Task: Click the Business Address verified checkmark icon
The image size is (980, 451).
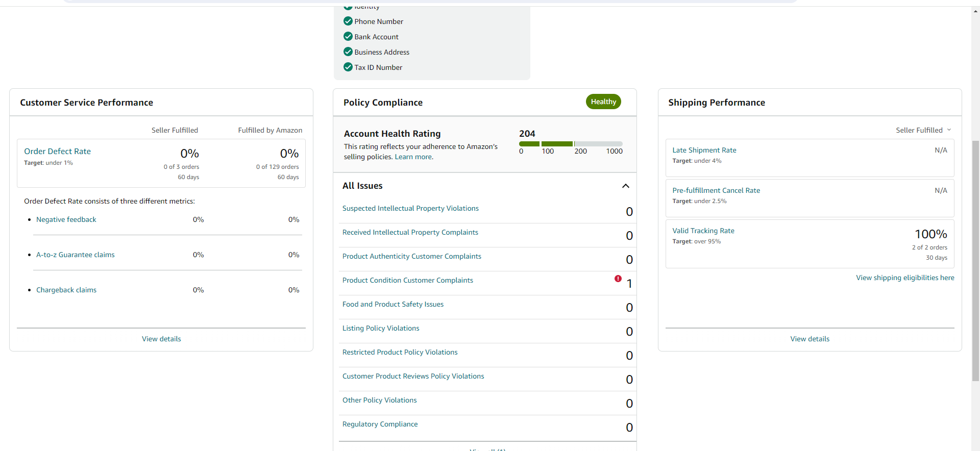Action: [348, 52]
